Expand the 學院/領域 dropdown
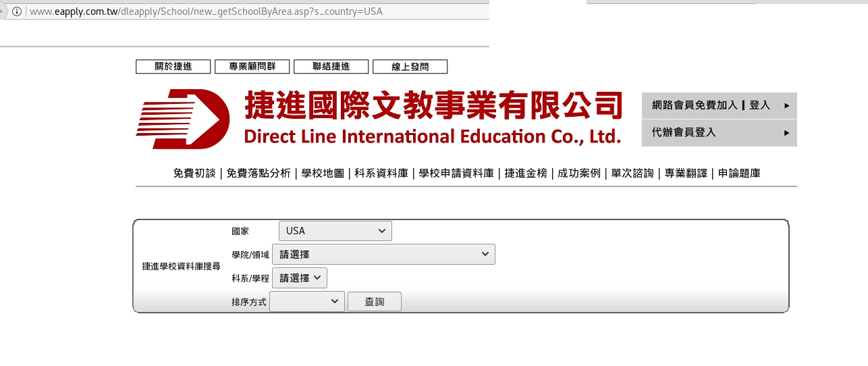The width and height of the screenshot is (868, 366). point(383,254)
